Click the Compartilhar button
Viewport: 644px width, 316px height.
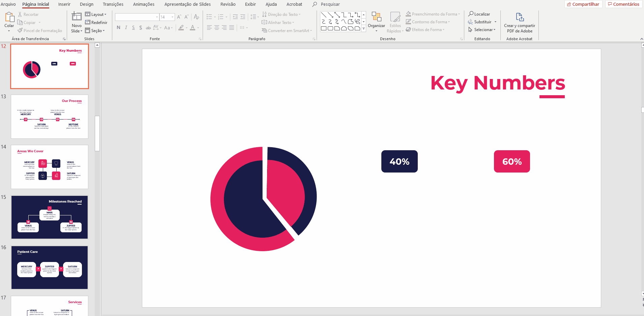pyautogui.click(x=583, y=4)
